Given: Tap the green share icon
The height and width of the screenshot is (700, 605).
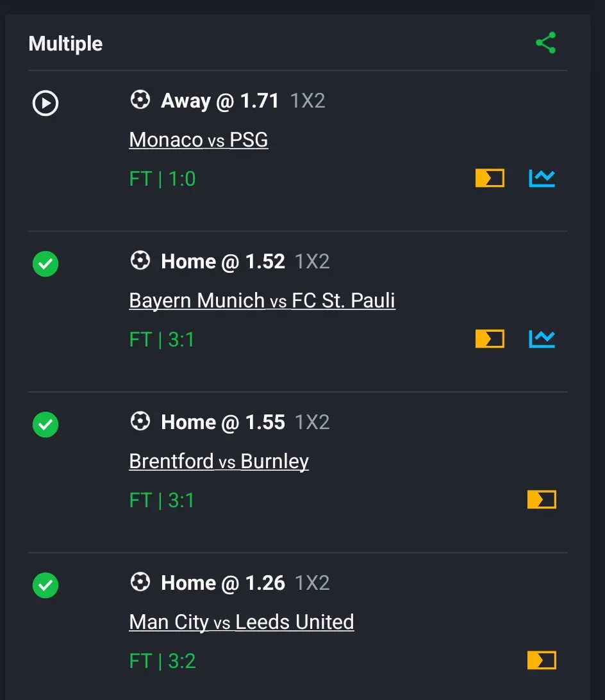Looking at the screenshot, I should click(545, 44).
